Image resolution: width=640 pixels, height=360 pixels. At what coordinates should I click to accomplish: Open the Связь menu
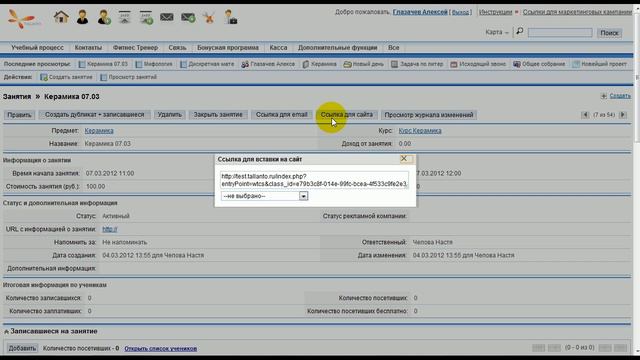click(x=177, y=48)
